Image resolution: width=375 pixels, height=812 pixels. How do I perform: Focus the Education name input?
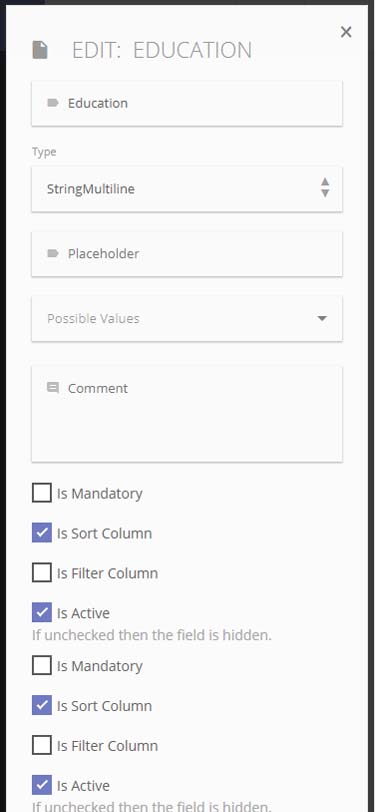(x=187, y=104)
